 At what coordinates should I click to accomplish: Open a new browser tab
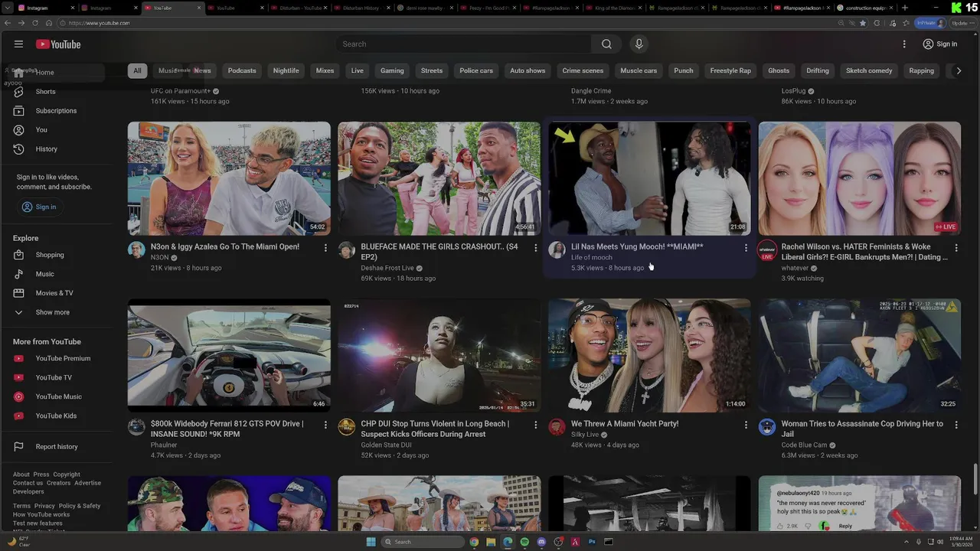905,8
